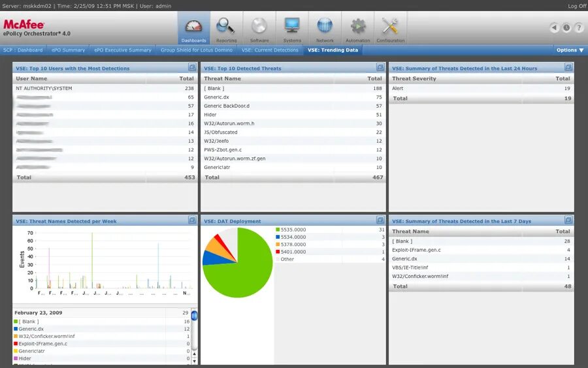
Task: Maximize Threats Detected in Last 7 Days panel
Action: coord(568,220)
